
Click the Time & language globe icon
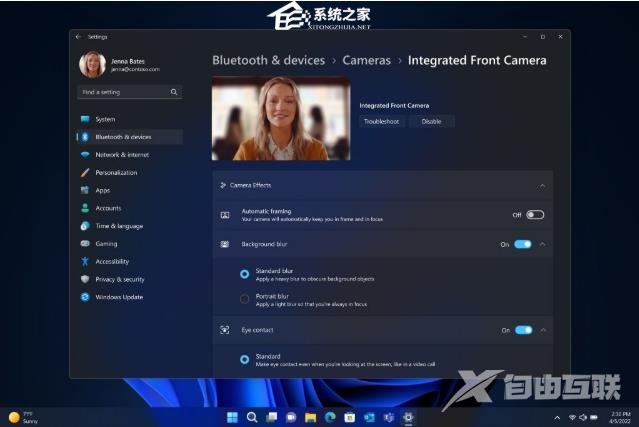click(85, 226)
